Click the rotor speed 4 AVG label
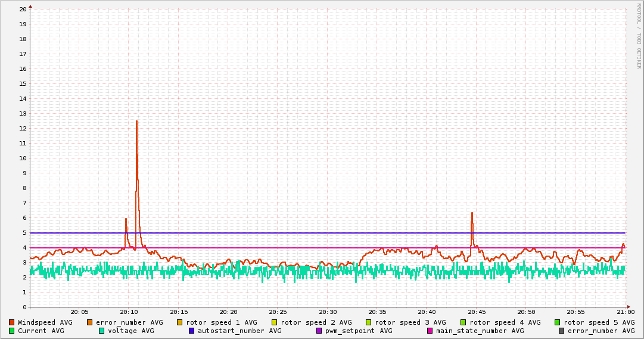Image resolution: width=644 pixels, height=339 pixels. tap(505, 322)
